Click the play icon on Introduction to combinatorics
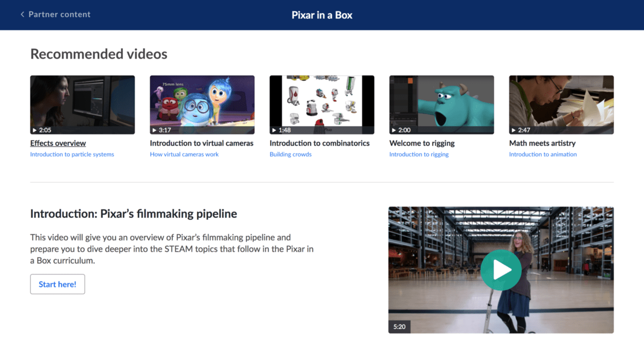 tap(274, 129)
